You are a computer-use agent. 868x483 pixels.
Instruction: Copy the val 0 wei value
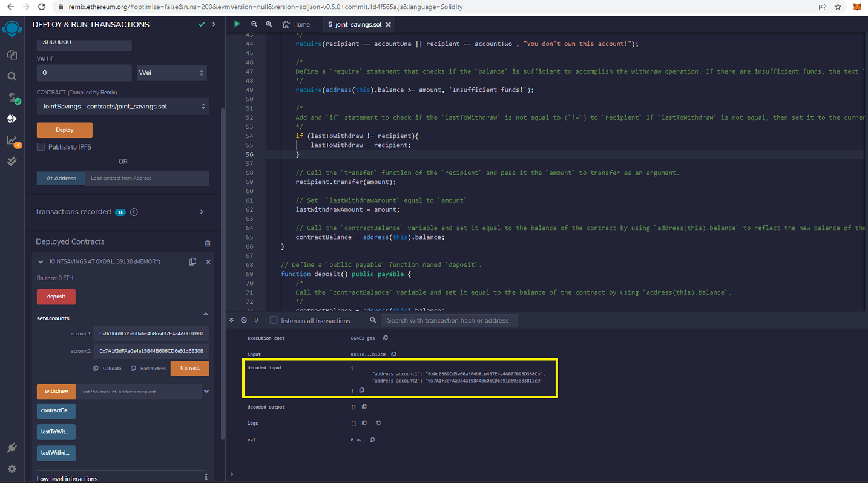coord(372,439)
